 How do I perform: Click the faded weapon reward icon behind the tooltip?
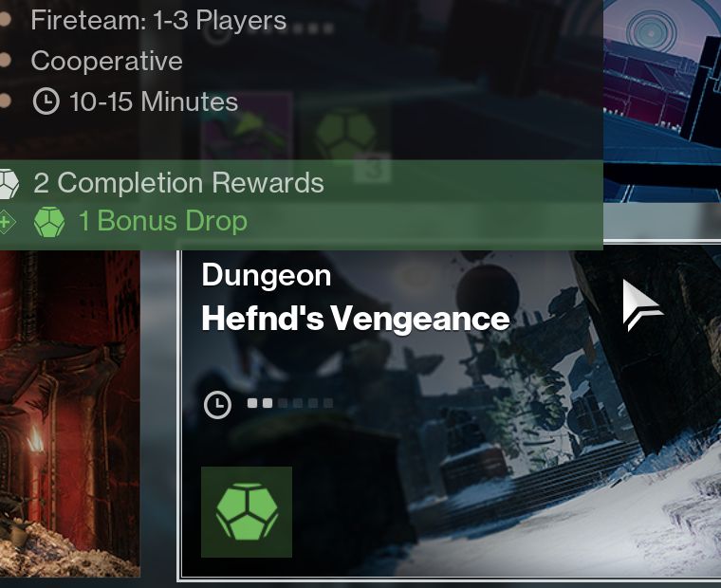(x=248, y=126)
